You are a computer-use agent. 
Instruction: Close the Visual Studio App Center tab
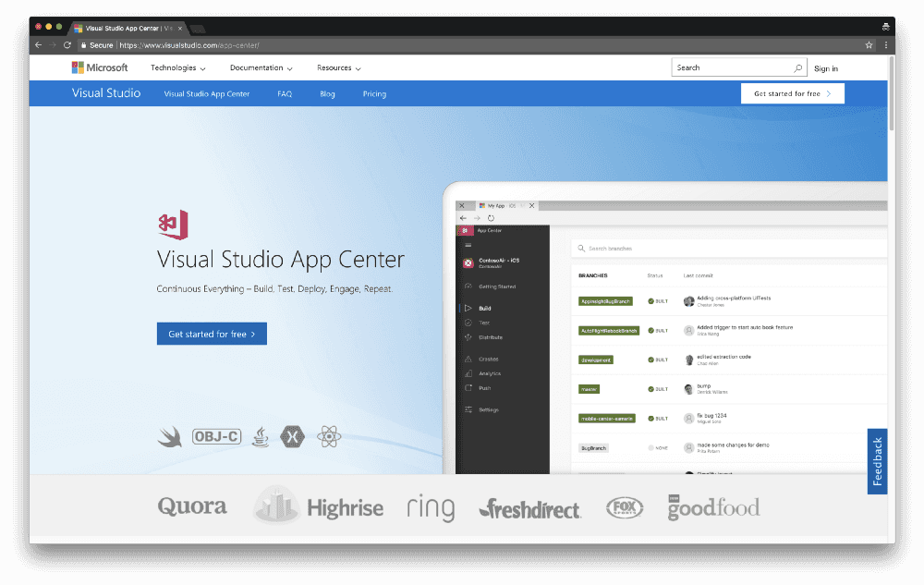click(180, 29)
